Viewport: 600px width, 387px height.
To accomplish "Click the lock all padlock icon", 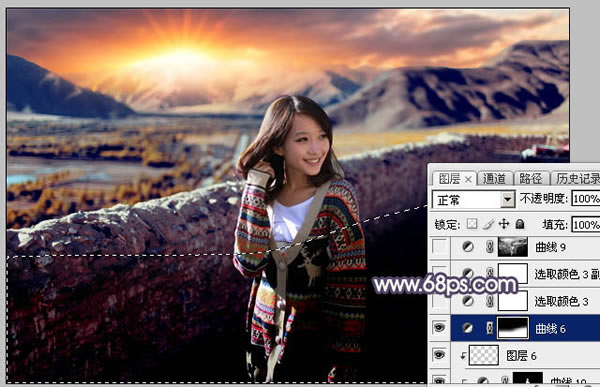I will coord(520,224).
